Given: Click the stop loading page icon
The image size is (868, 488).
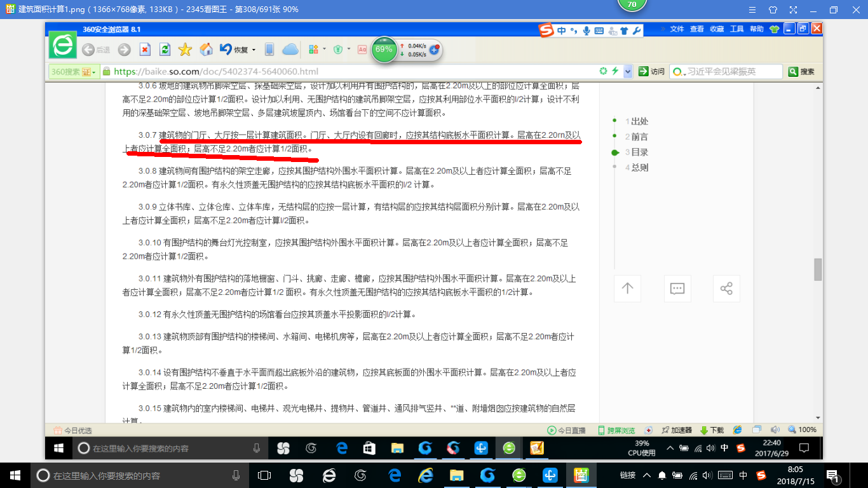Looking at the screenshot, I should [x=145, y=50].
